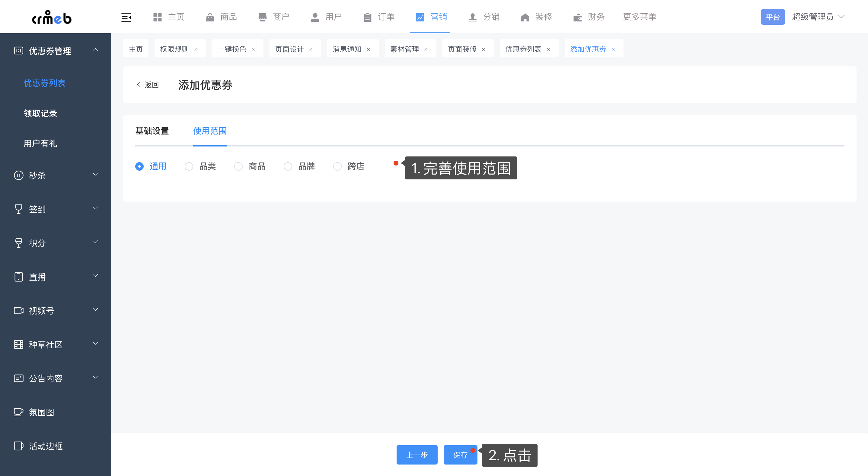Click the 商户 store icon
This screenshot has height=476, width=868.
[263, 17]
